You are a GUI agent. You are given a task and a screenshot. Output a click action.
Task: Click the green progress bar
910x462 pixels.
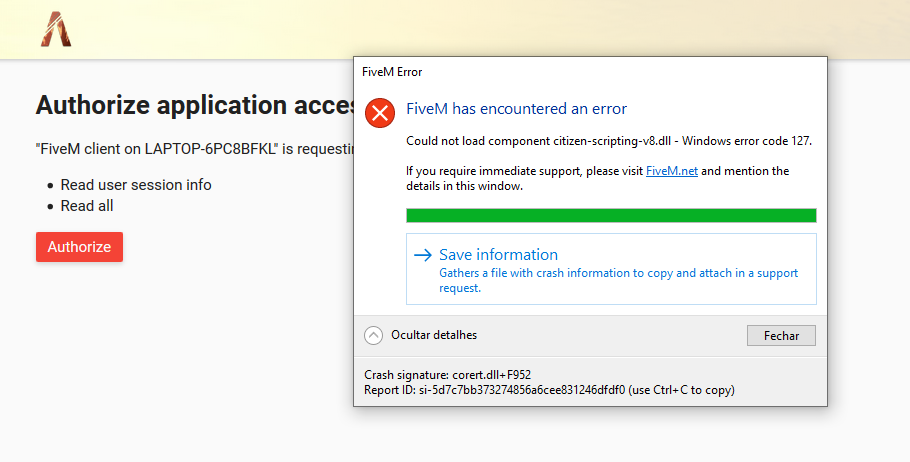click(x=611, y=215)
